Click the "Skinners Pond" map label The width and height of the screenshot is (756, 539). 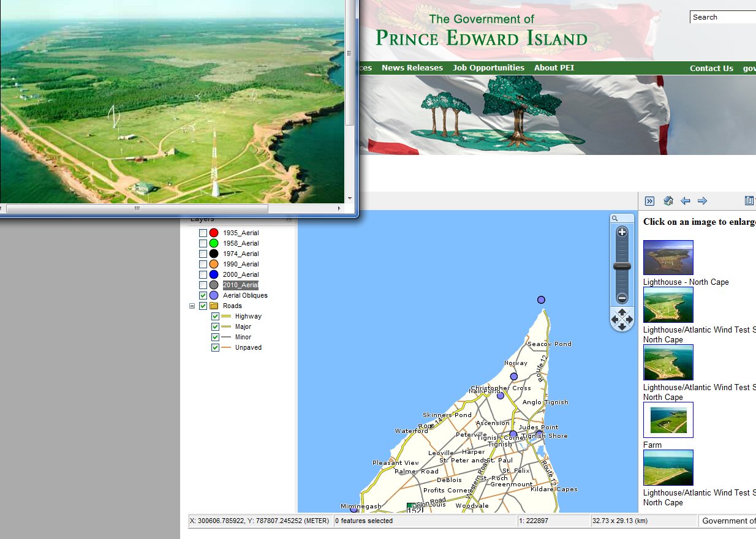(x=447, y=415)
